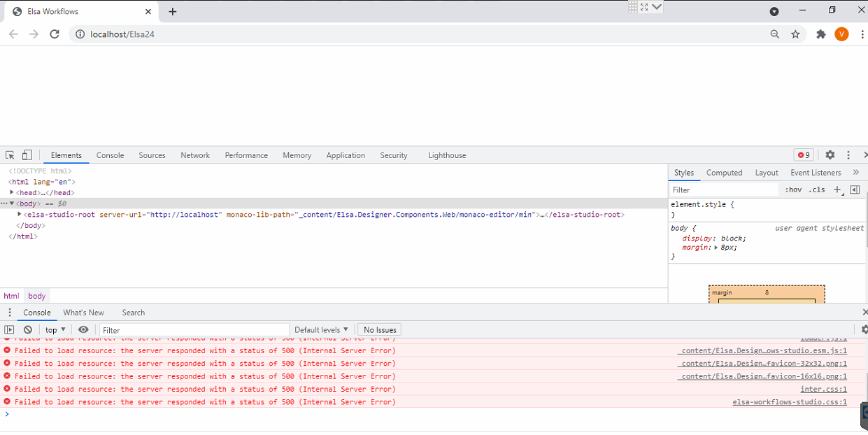Expand the head element node

[x=12, y=192]
